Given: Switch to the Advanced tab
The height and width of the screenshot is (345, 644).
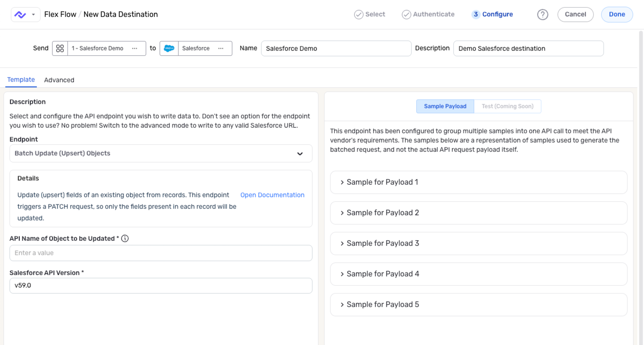Looking at the screenshot, I should coord(59,80).
